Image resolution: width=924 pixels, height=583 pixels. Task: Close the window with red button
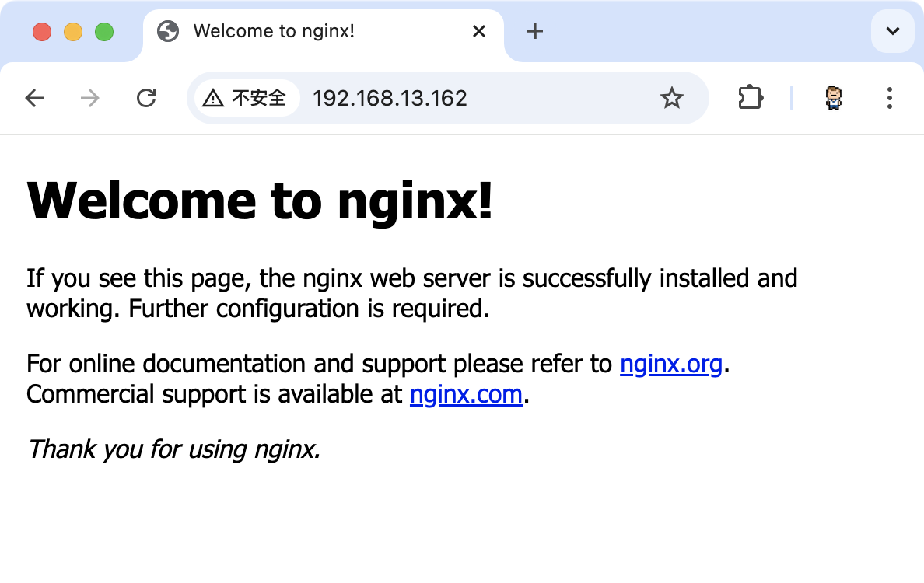(42, 32)
